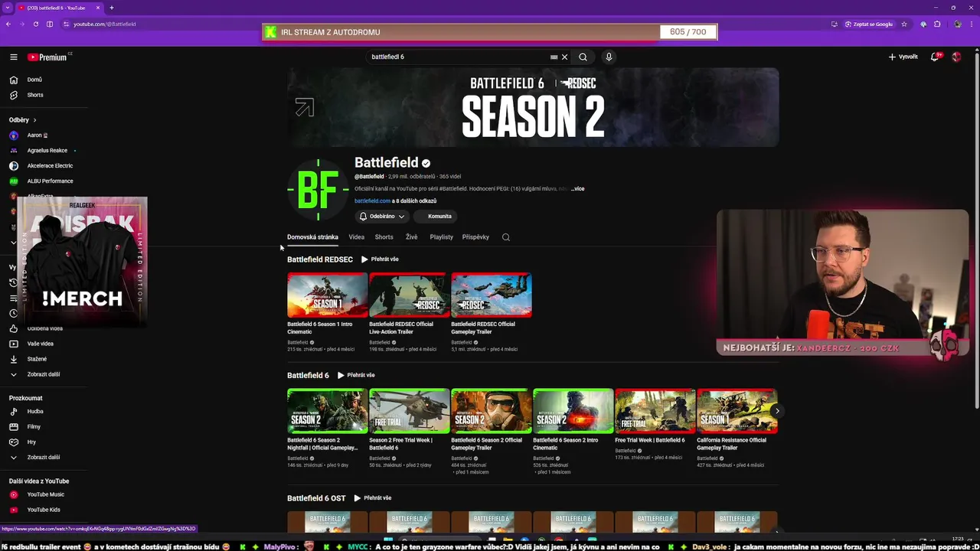Viewport: 980px width, 551px height.
Task: Bookmark this page with star
Action: pyautogui.click(x=904, y=24)
